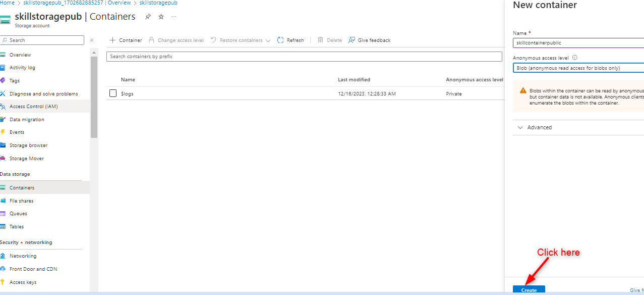This screenshot has width=644, height=295.
Task: Click the Networking icon
Action: (x=3, y=256)
